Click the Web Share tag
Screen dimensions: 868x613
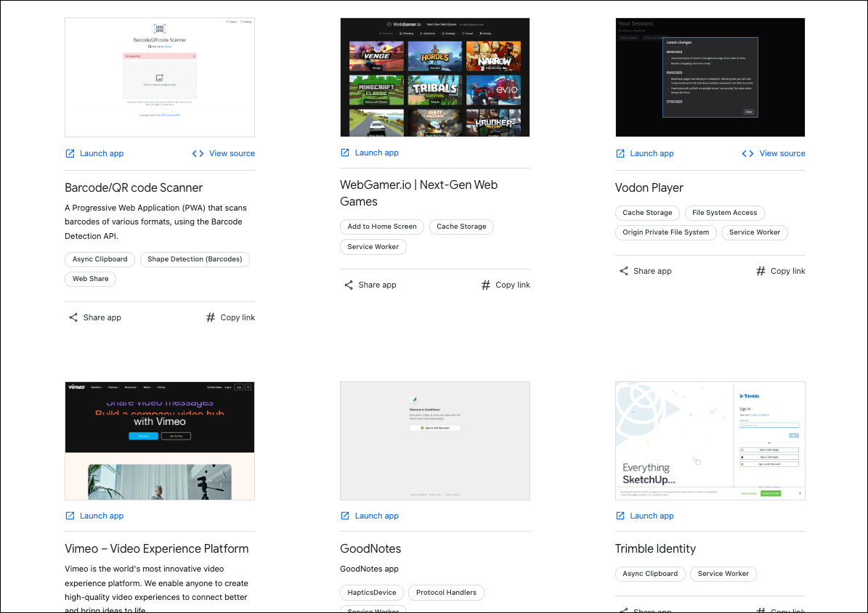tap(90, 279)
